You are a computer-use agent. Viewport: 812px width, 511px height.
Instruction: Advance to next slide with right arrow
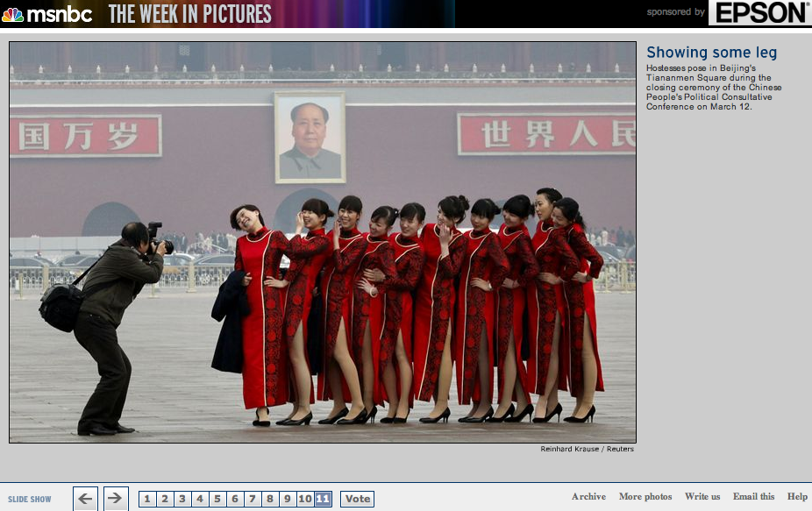point(116,499)
